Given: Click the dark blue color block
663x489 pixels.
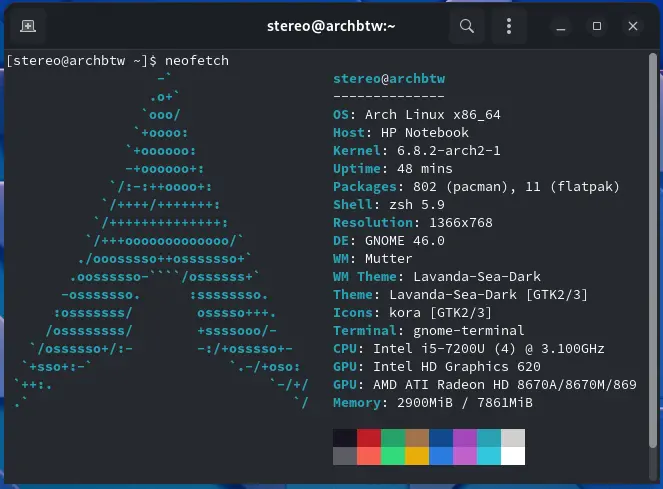Looking at the screenshot, I should [441, 438].
